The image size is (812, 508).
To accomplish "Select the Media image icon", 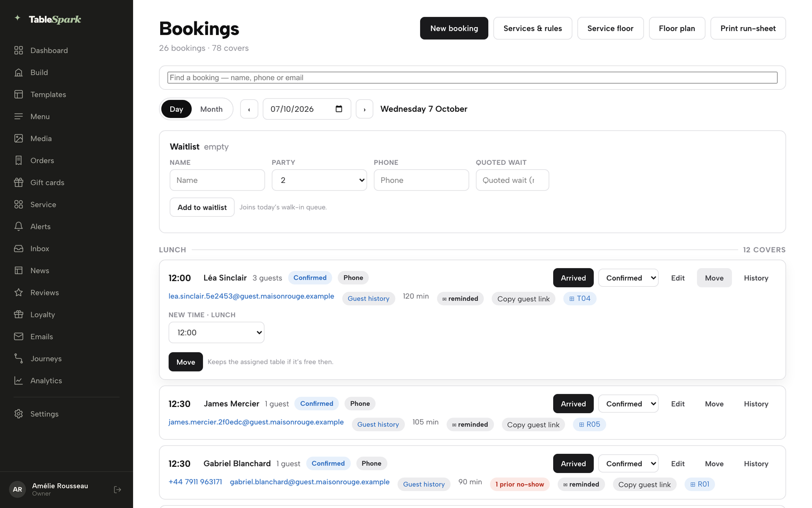I will (x=19, y=138).
